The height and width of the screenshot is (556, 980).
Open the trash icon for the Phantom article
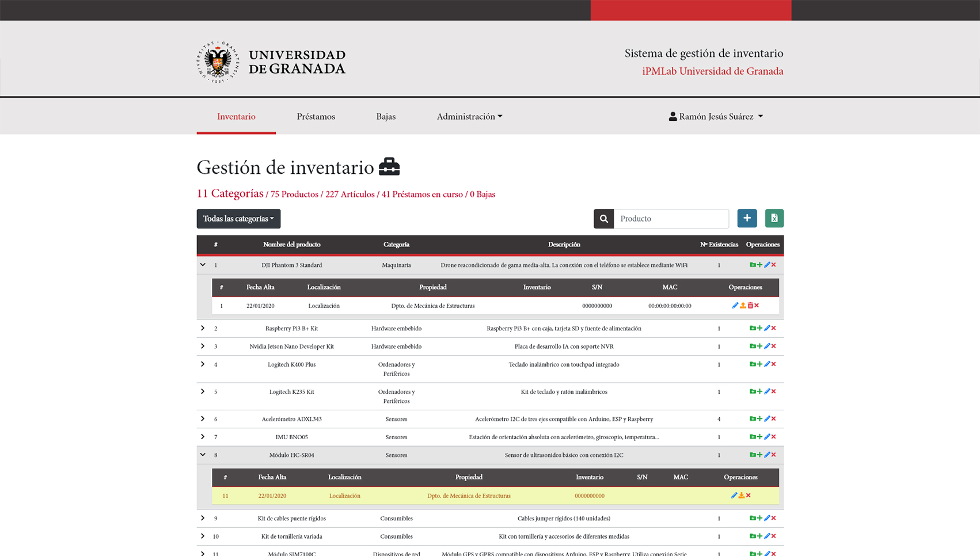coord(750,306)
